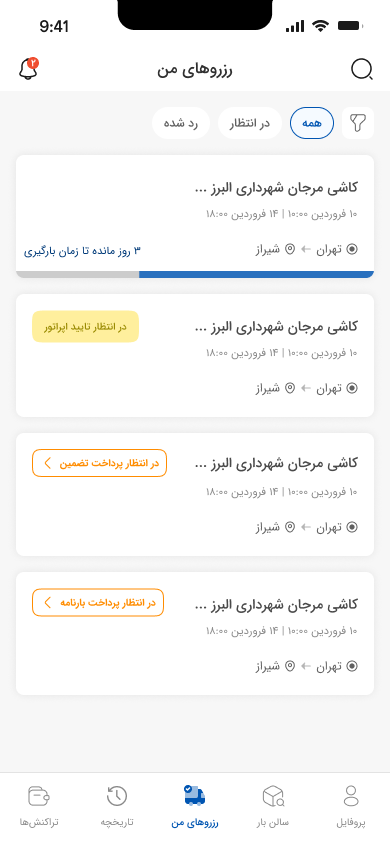Open first reservation card title

(275, 187)
